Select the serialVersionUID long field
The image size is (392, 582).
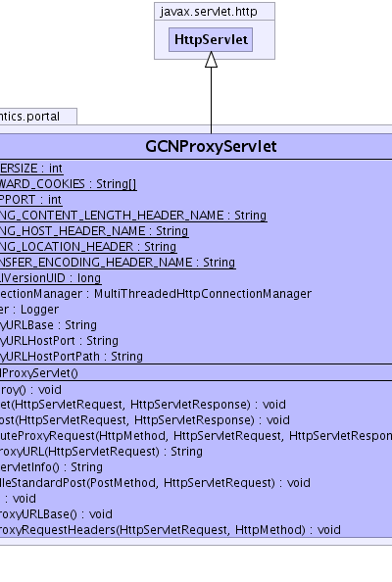(51, 278)
